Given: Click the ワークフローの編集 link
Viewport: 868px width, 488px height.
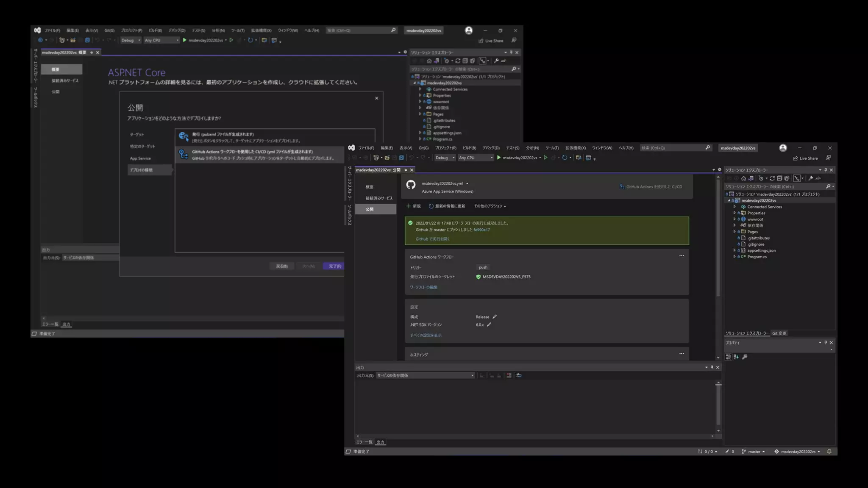Looking at the screenshot, I should pyautogui.click(x=423, y=287).
